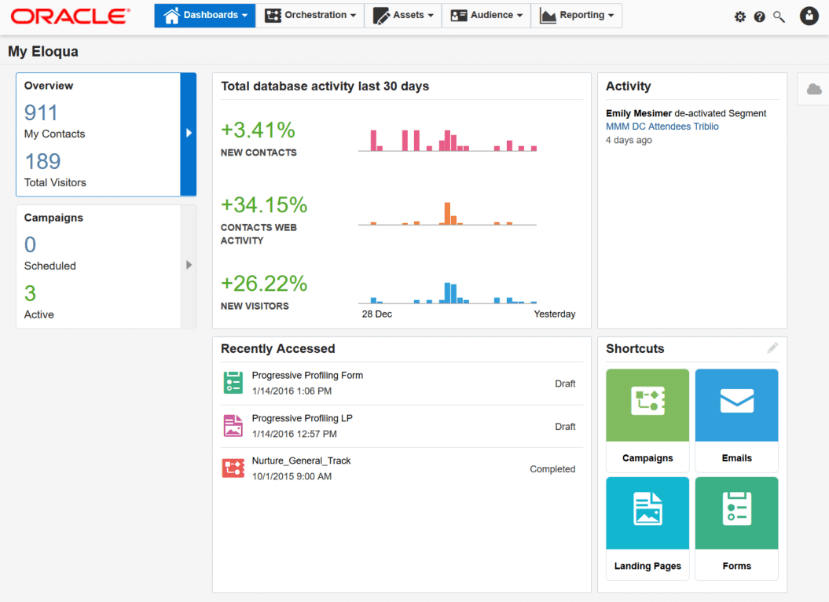829x602 pixels.
Task: Click the Forms shortcut tile icon
Action: tap(736, 508)
